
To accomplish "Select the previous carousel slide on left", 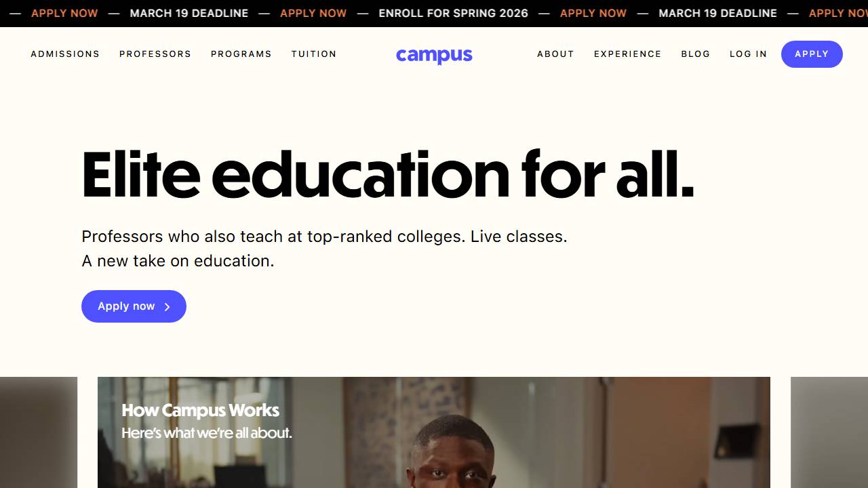I will [38, 434].
